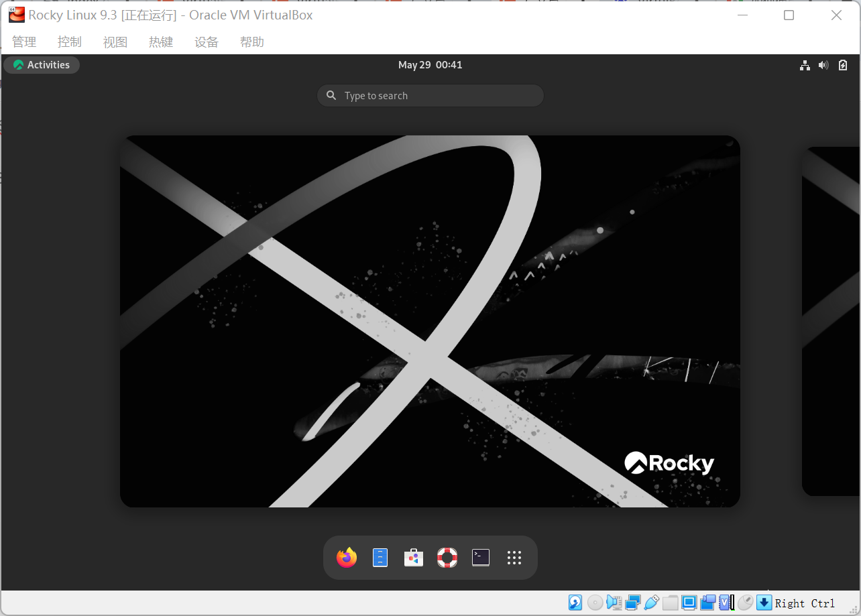
Task: Open the 设备 menu
Action: tap(207, 42)
